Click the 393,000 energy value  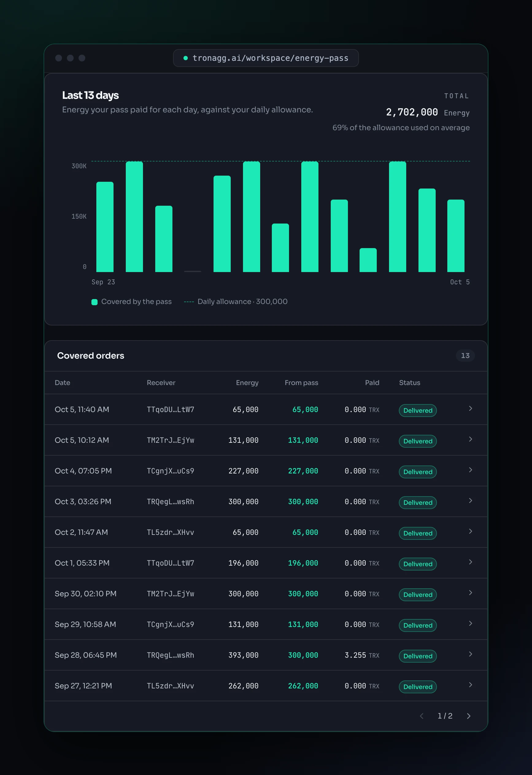(243, 655)
